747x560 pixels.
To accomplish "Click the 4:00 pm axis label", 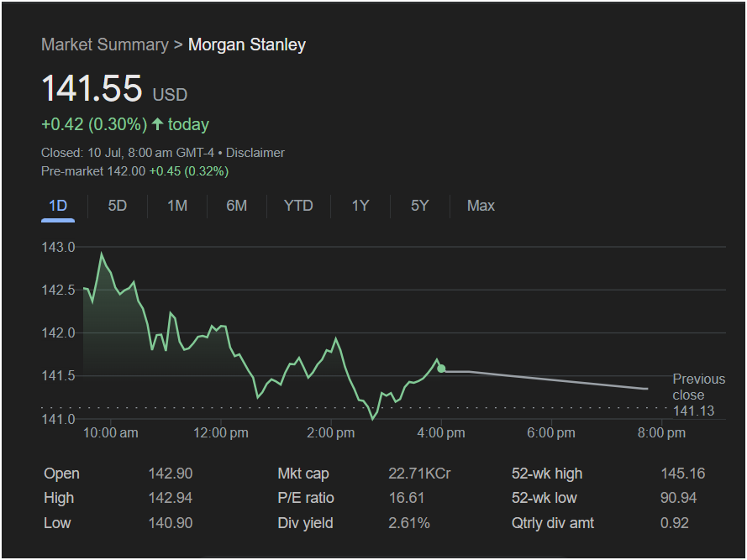I will pos(441,433).
